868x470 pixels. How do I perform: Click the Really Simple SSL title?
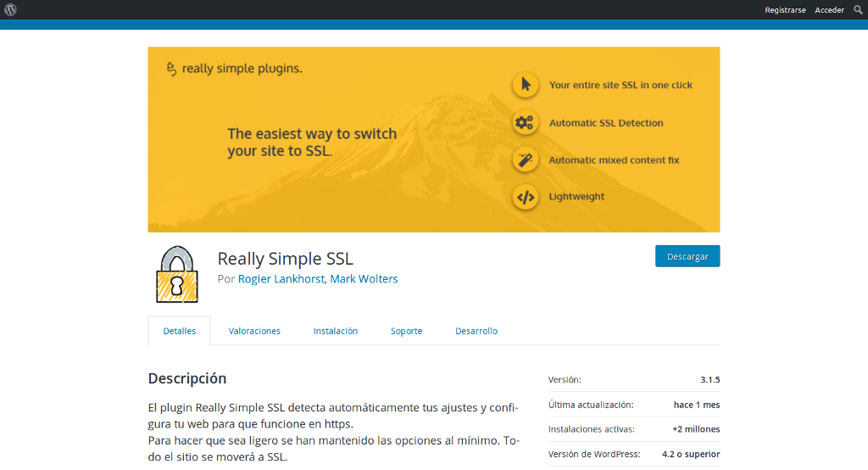[285, 259]
